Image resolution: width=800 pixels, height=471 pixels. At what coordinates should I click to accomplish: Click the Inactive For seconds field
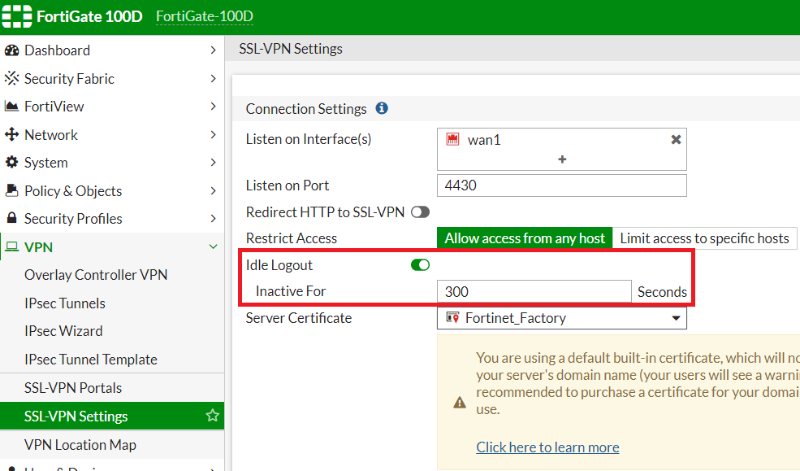tap(534, 292)
